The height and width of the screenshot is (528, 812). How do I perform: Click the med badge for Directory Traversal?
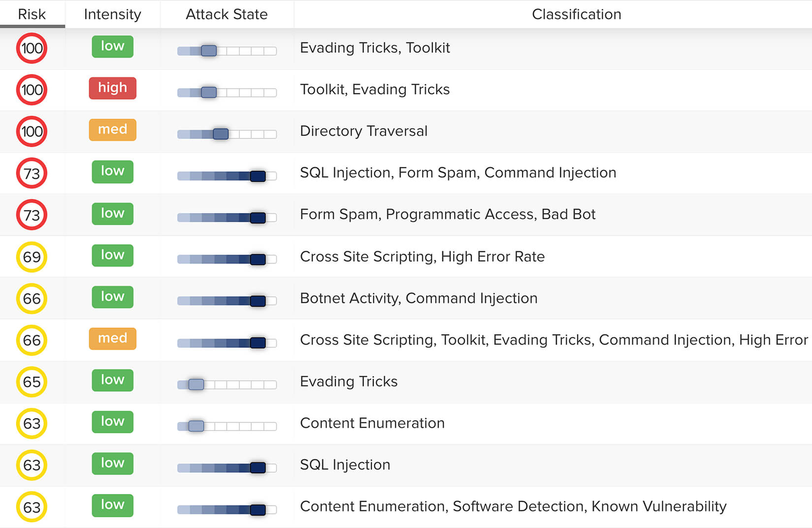tap(112, 130)
